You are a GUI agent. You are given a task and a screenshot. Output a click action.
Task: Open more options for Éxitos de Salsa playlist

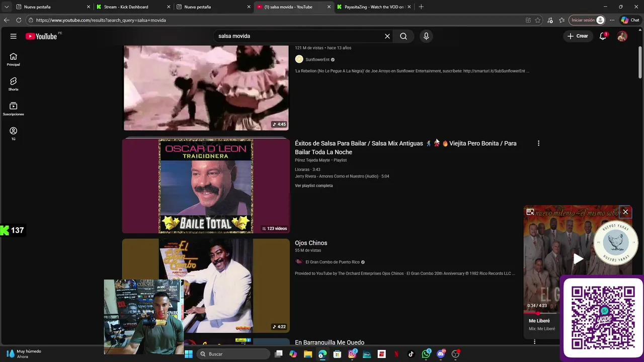(538, 143)
